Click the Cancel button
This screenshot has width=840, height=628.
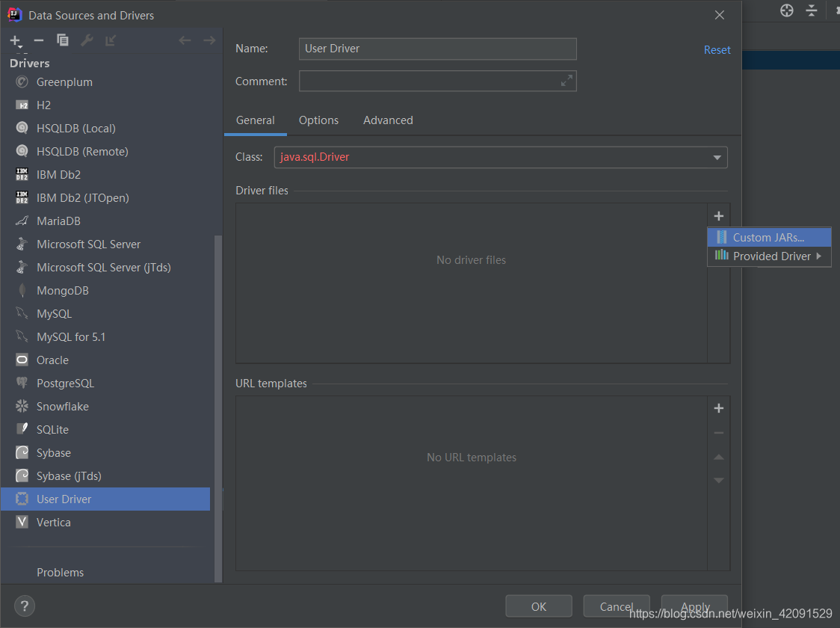(x=616, y=606)
